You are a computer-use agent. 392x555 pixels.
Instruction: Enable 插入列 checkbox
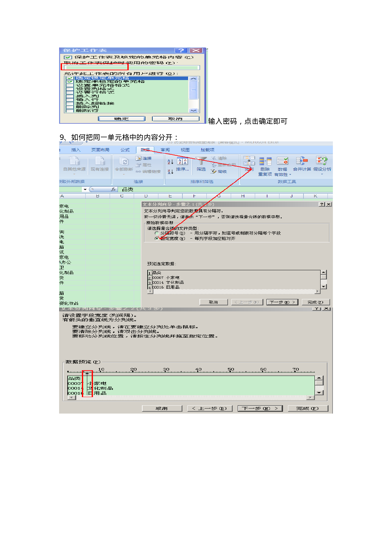[x=70, y=96]
